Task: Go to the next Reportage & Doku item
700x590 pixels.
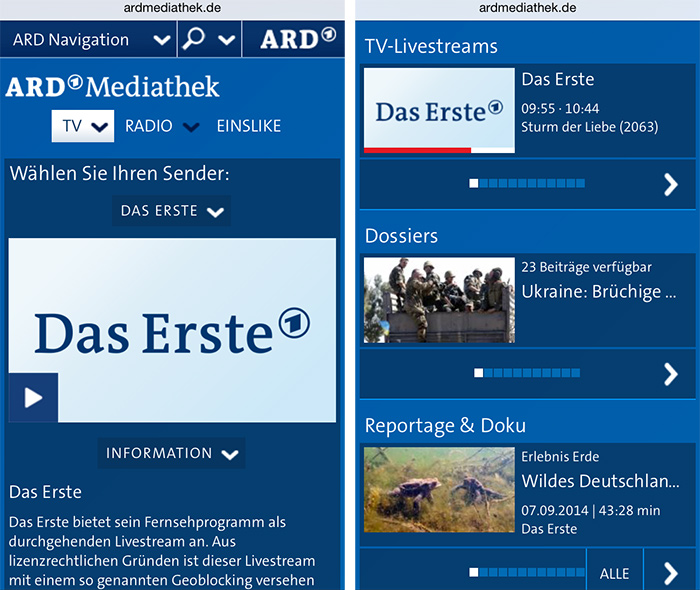Action: (671, 573)
